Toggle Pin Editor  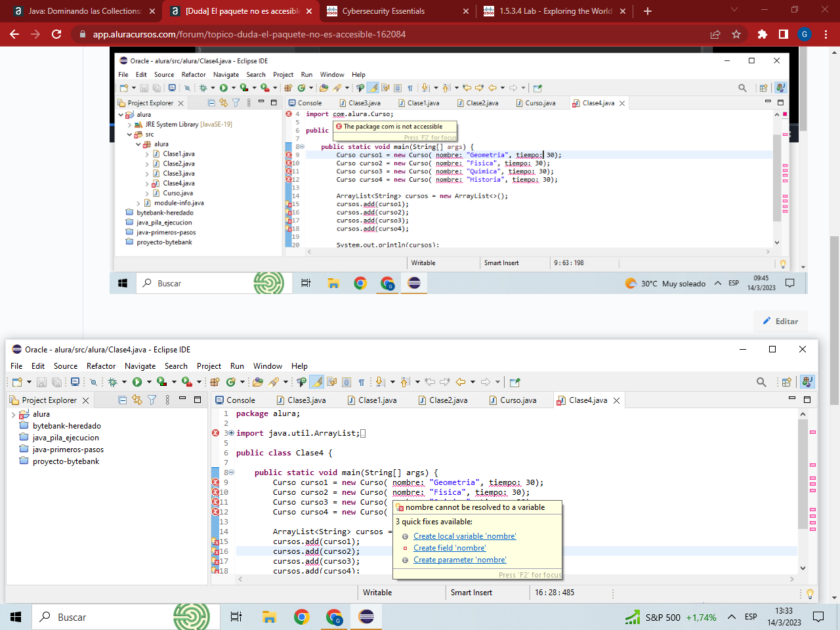click(515, 382)
